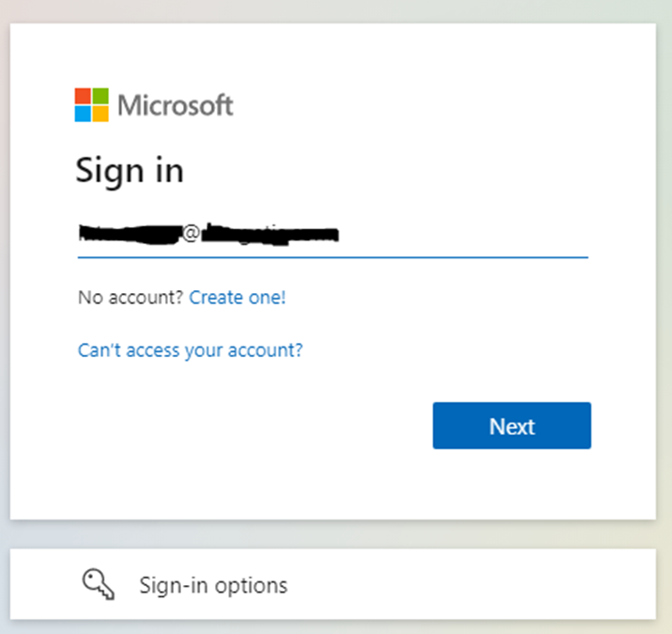Click the redacted domain after the @

click(268, 234)
